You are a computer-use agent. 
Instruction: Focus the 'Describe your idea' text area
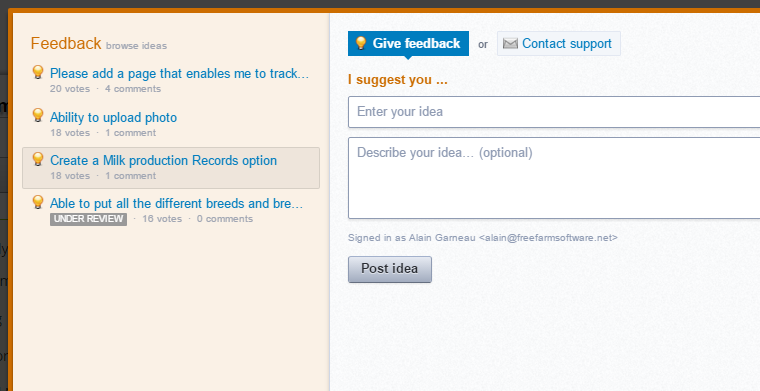click(x=554, y=178)
